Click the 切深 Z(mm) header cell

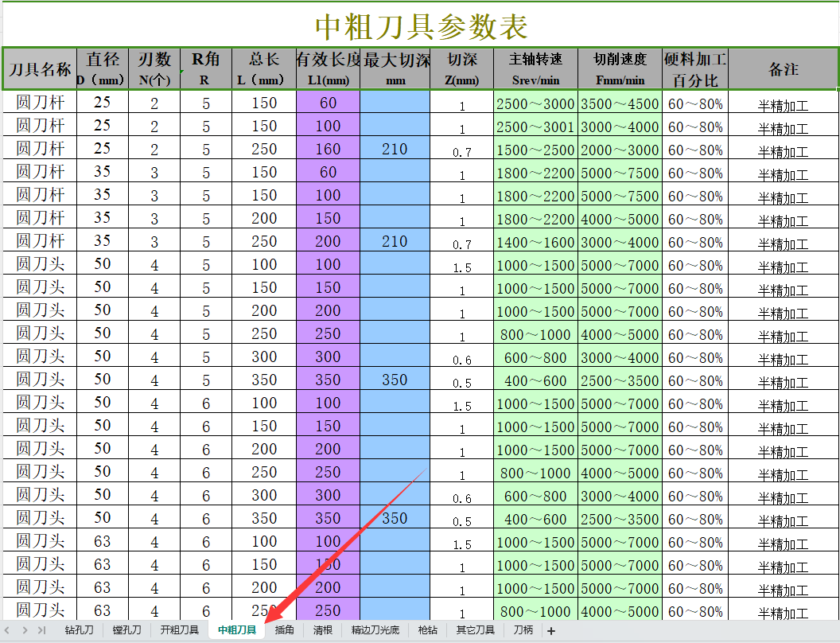click(462, 69)
